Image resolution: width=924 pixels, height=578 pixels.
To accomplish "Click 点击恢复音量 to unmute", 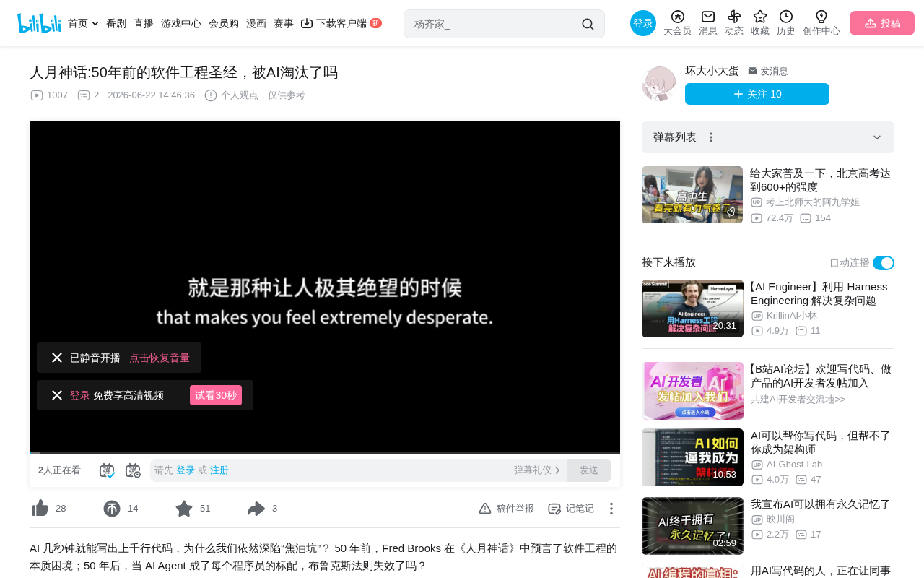I will [x=160, y=358].
